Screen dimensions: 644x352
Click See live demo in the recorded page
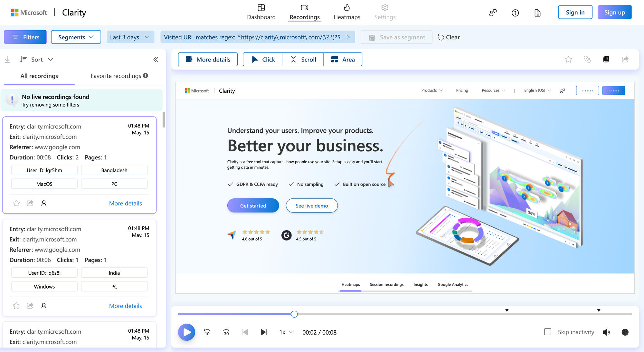pos(312,205)
